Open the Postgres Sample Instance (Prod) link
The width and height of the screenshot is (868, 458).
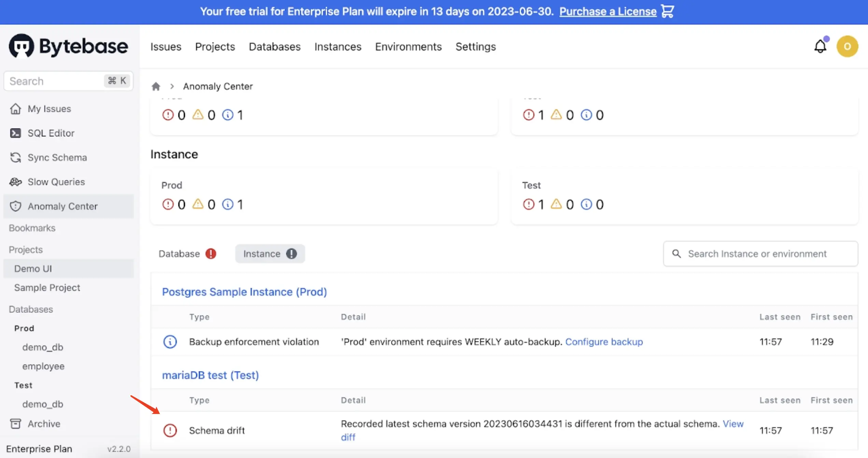tap(244, 292)
